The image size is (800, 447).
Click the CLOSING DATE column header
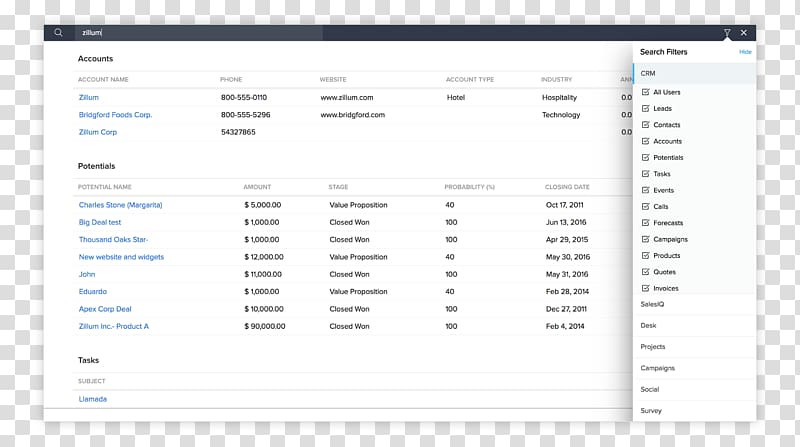coord(567,187)
